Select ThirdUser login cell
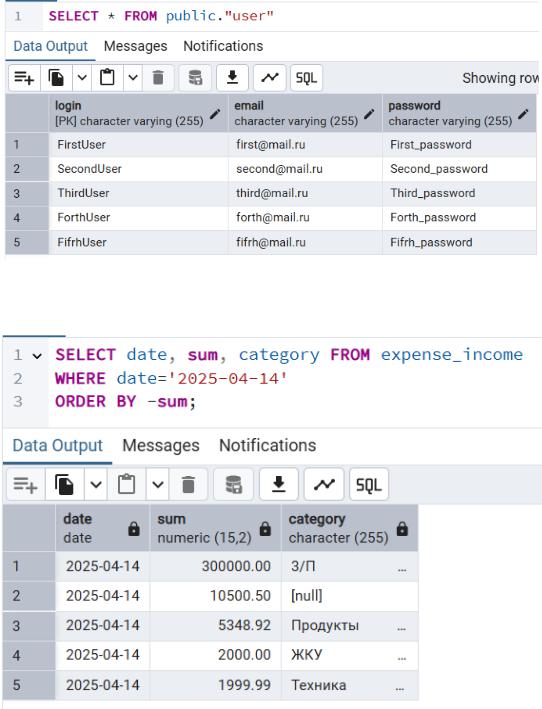542x709 pixels. tap(138, 194)
